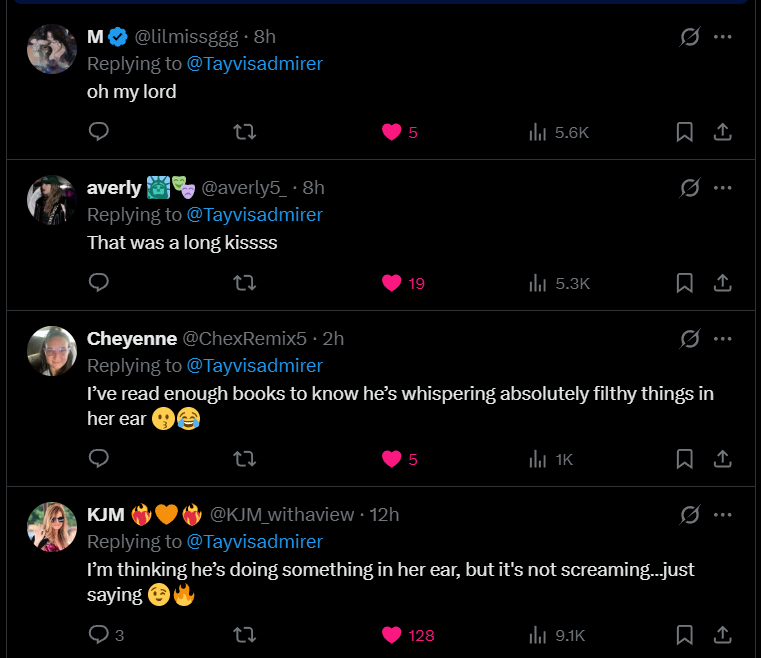
Task: Open more options menu on M's tweet
Action: pos(723,37)
